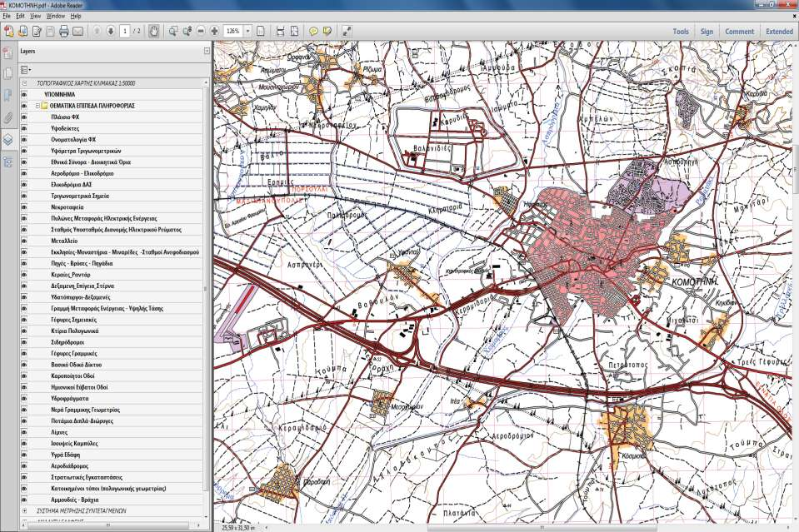The width and height of the screenshot is (799, 532).
Task: Click the Save floppy disk icon
Action: [50, 32]
